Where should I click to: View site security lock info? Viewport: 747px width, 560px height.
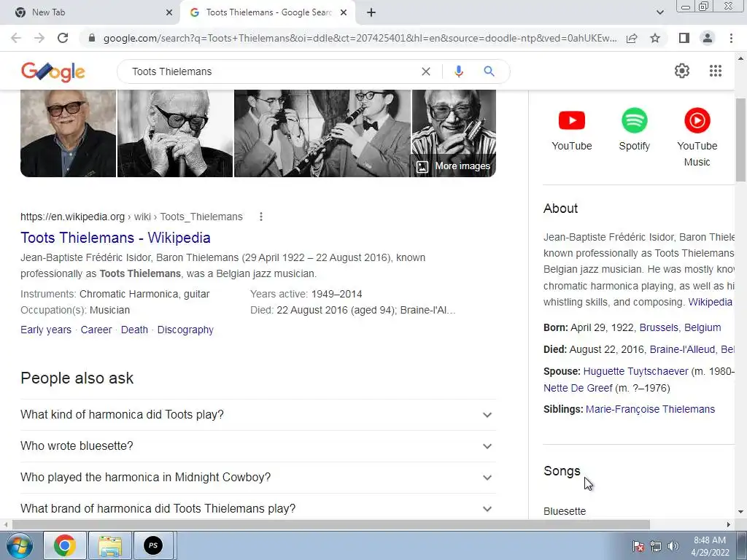tap(92, 38)
